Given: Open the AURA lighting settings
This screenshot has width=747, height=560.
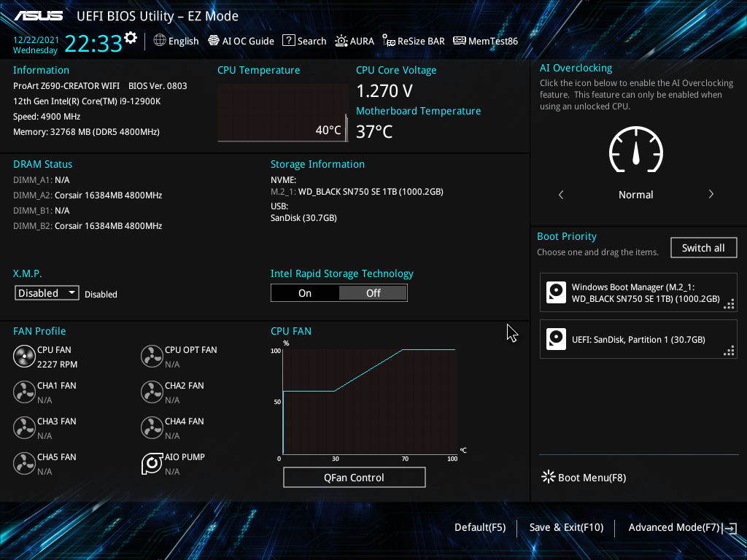Looking at the screenshot, I should 355,41.
